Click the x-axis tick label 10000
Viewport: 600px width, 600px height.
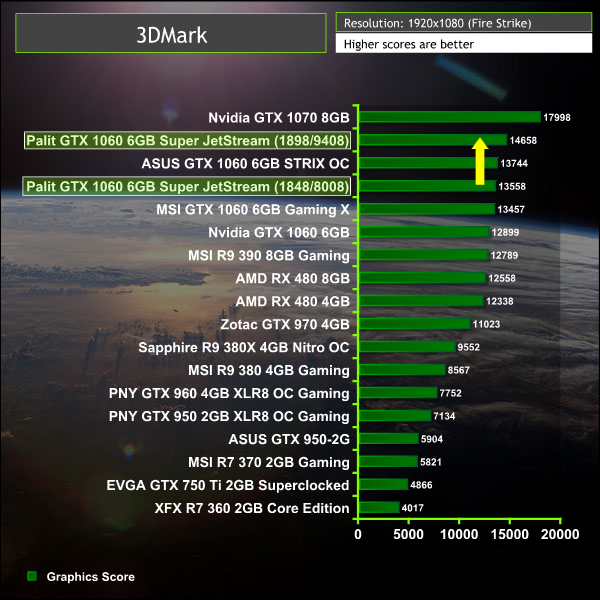click(459, 534)
